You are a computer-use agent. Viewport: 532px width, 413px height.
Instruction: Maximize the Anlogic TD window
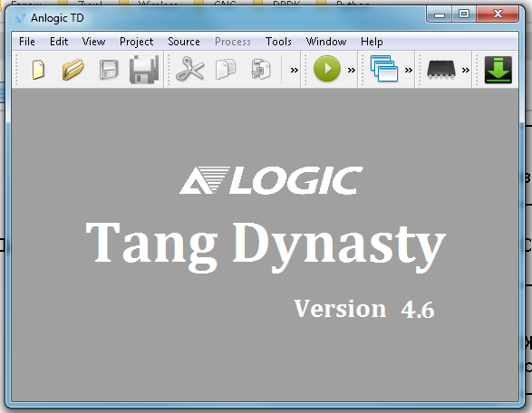tap(464, 14)
